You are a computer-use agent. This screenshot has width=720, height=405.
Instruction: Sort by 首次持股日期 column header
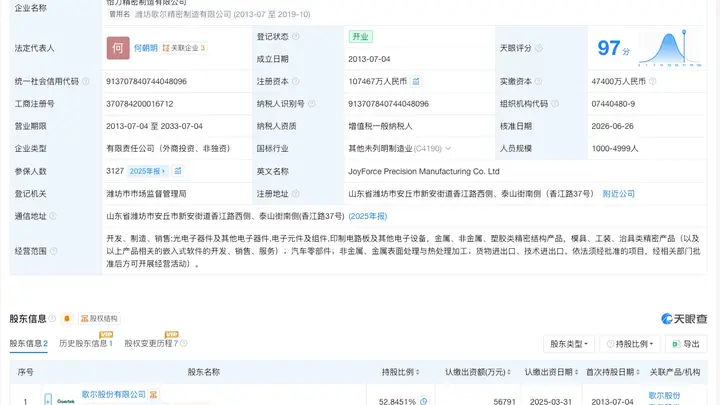click(x=613, y=372)
